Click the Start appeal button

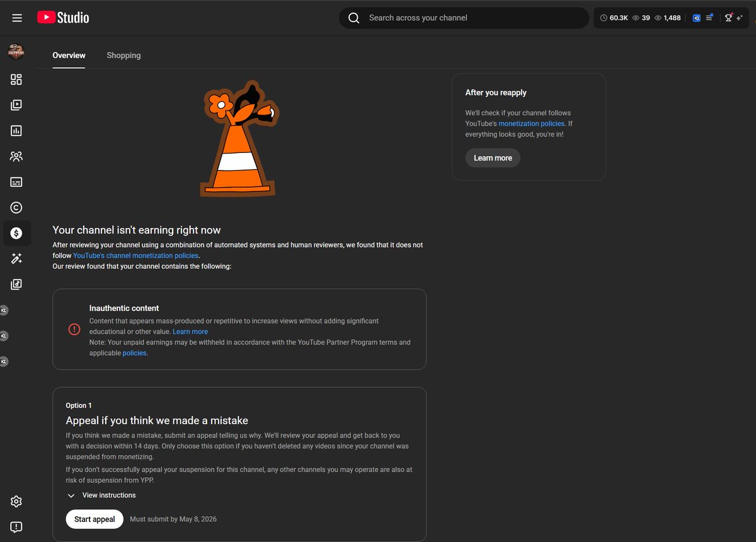(94, 519)
